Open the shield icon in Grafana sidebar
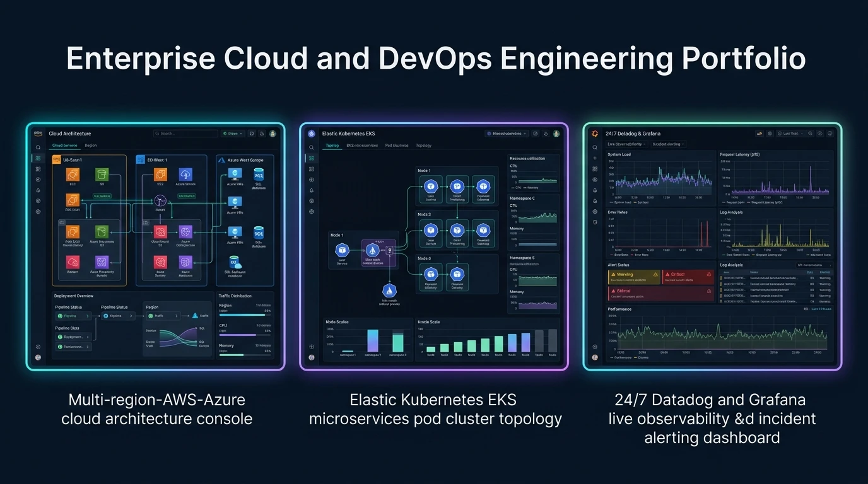 (595, 222)
